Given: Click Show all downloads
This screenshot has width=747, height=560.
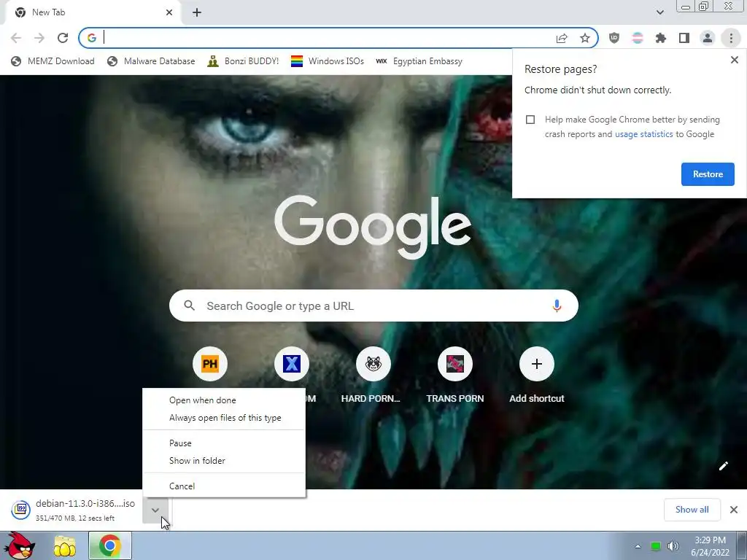Looking at the screenshot, I should tap(692, 510).
